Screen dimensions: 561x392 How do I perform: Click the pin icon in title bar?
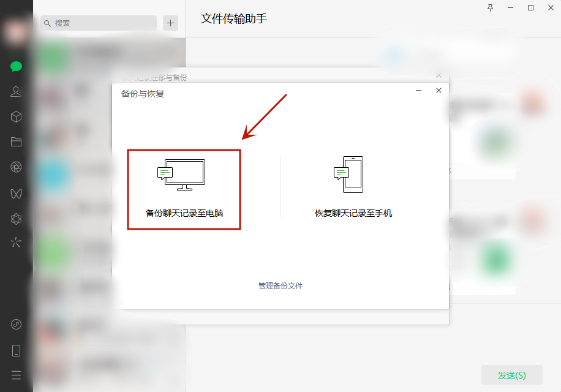coord(489,8)
